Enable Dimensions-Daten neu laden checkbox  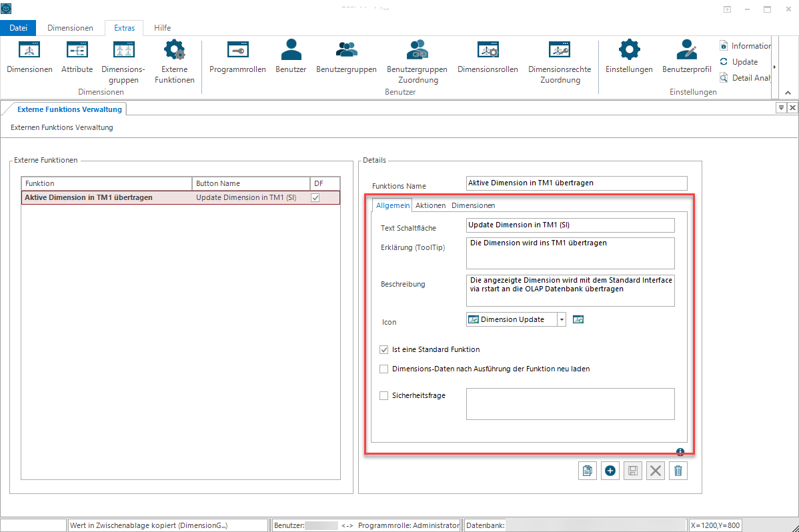pos(383,369)
